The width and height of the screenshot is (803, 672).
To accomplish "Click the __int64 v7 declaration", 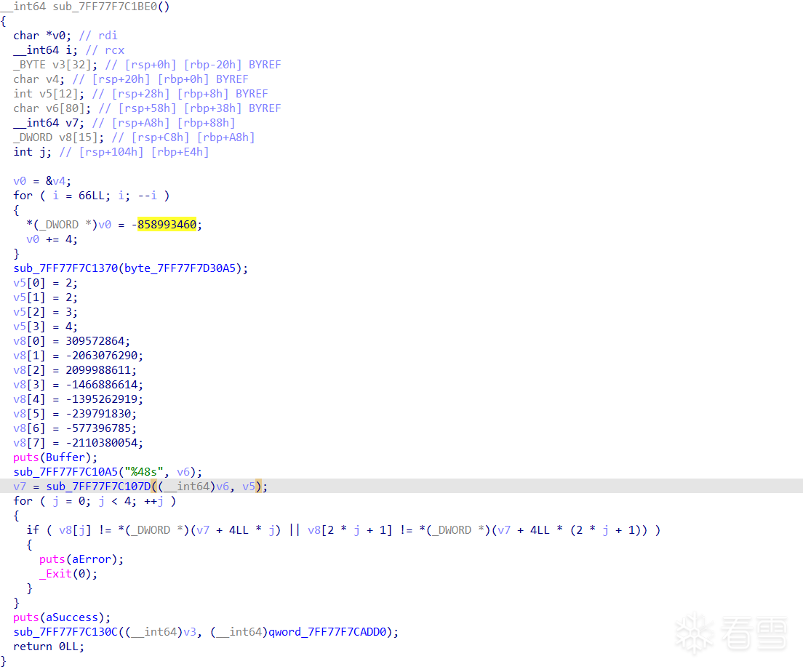I will point(49,123).
